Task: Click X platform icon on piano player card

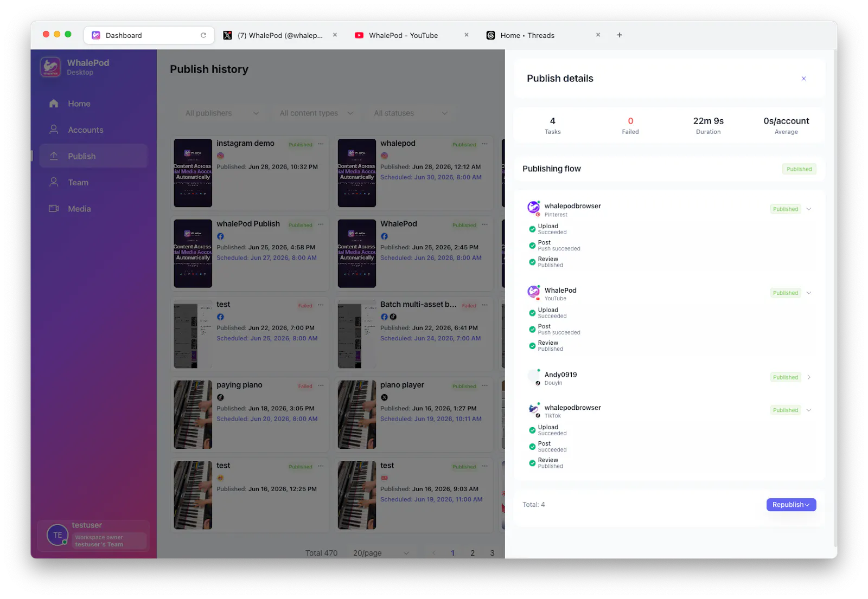Action: pyautogui.click(x=384, y=397)
